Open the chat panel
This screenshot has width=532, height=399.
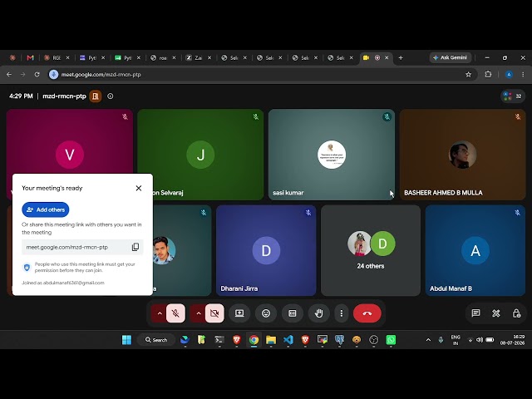click(475, 313)
